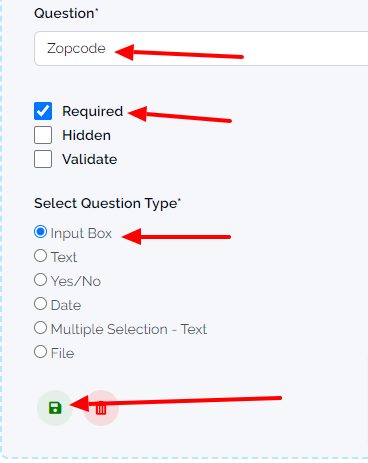The image size is (368, 463).
Task: Enable the Hidden checkbox
Action: pos(43,135)
